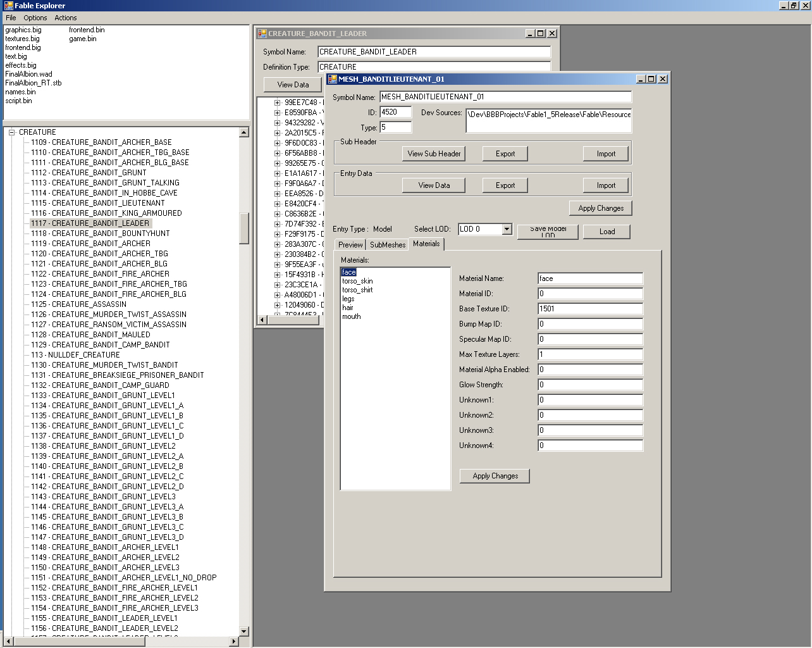The width and height of the screenshot is (812, 648).
Task: Select CREATURE_BANDIT_LIEUTENANT in the tree
Action: tap(98, 203)
